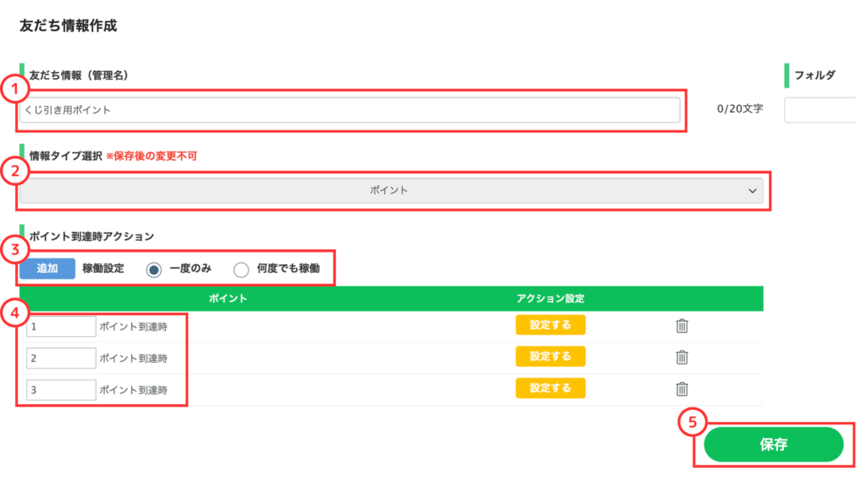Click the フォルダ input field
Viewport: 868px width, 488px height.
tap(819, 110)
